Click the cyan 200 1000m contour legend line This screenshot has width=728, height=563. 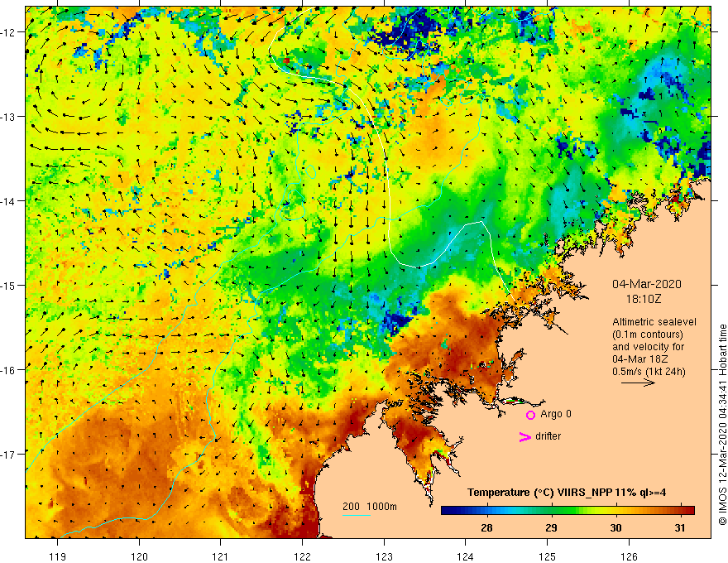point(356,515)
